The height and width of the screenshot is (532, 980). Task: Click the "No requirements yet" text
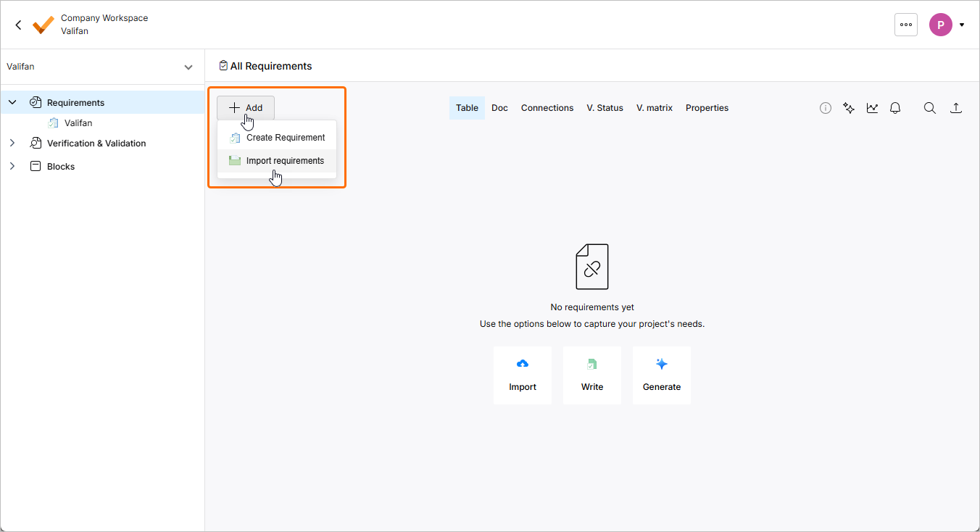tap(592, 307)
